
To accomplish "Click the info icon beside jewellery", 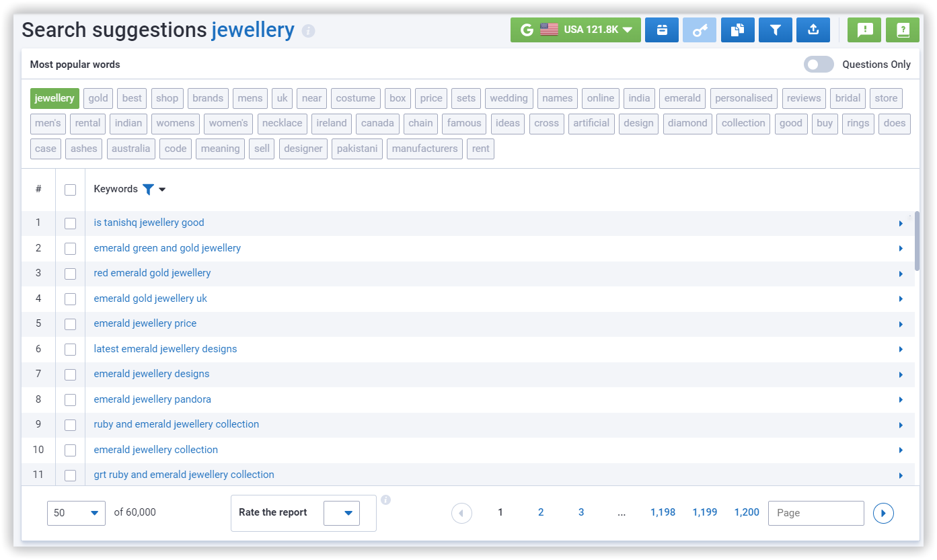I will point(307,30).
